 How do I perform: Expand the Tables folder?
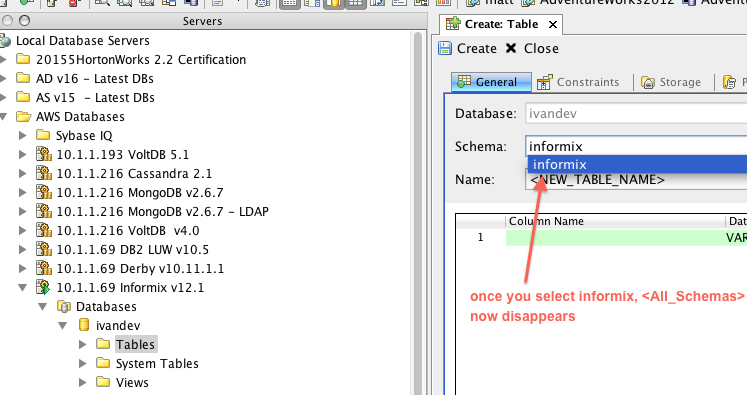click(82, 344)
